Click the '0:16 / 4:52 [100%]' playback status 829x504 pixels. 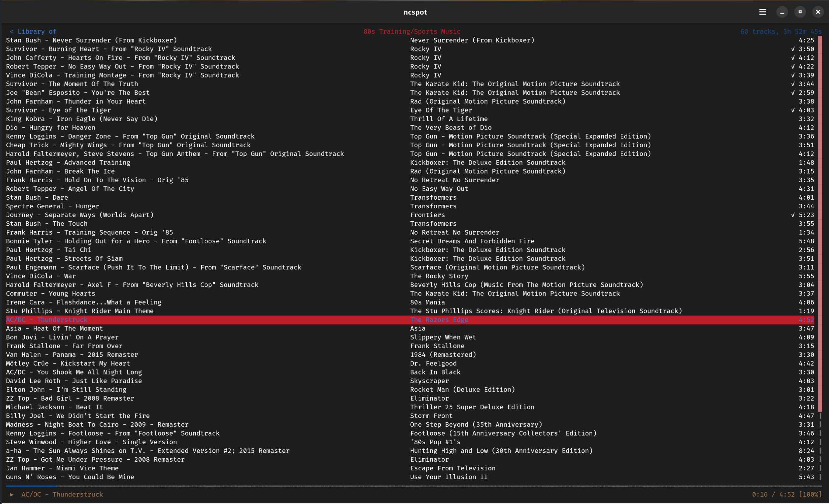pyautogui.click(x=787, y=494)
